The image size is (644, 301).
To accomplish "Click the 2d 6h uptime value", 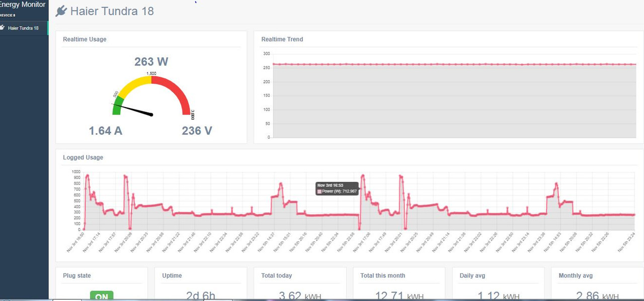I will [x=200, y=296].
